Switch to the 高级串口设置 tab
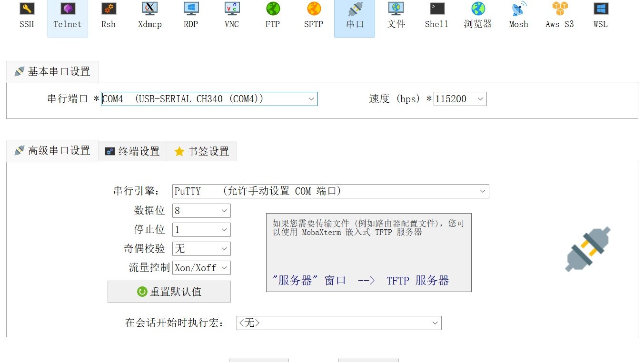This screenshot has height=362, width=644. pos(52,151)
